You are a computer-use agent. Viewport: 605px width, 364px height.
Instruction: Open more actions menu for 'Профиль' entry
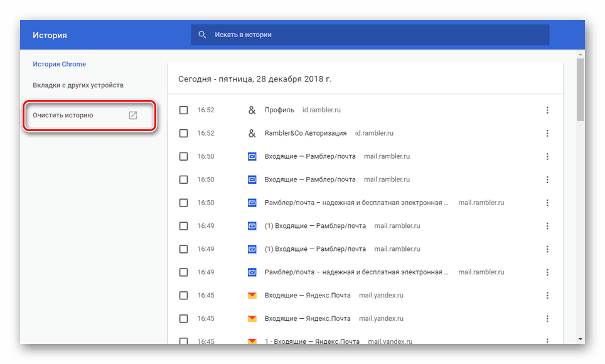click(547, 110)
